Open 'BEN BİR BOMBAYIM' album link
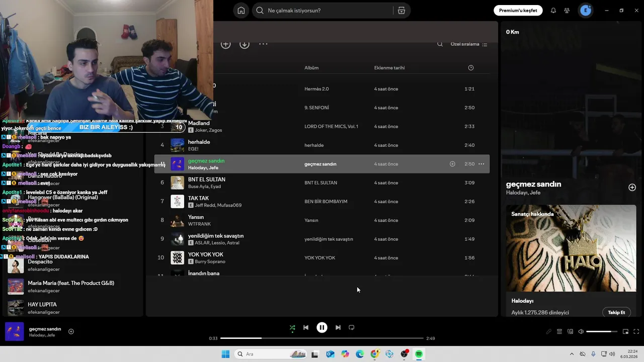 [x=326, y=202]
